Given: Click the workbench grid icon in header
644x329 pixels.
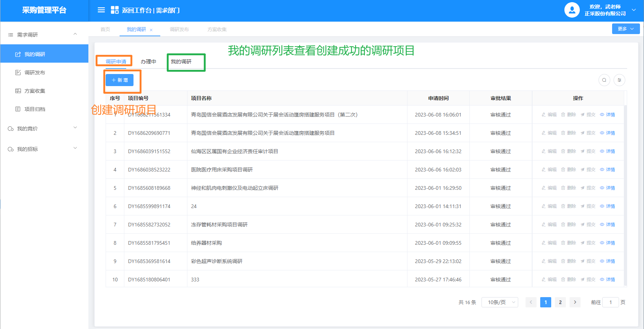Looking at the screenshot, I should [x=114, y=10].
